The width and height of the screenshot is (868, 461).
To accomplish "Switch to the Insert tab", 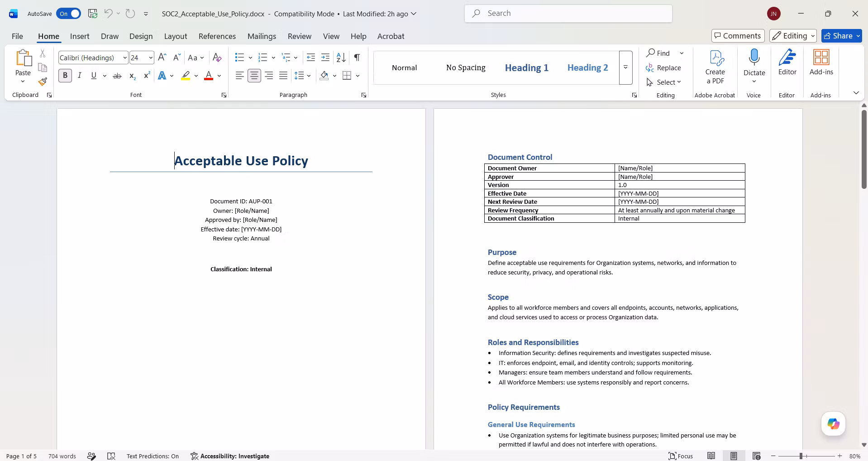I will tap(80, 36).
